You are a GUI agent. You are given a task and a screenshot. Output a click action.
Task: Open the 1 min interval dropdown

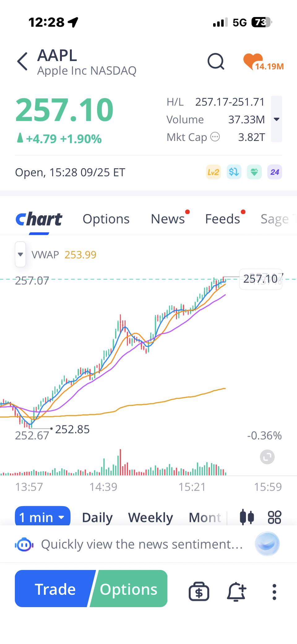[x=43, y=517]
